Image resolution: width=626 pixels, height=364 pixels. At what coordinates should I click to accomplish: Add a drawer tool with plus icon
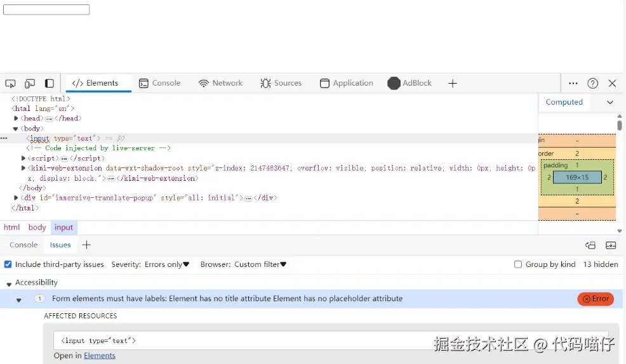pos(86,245)
